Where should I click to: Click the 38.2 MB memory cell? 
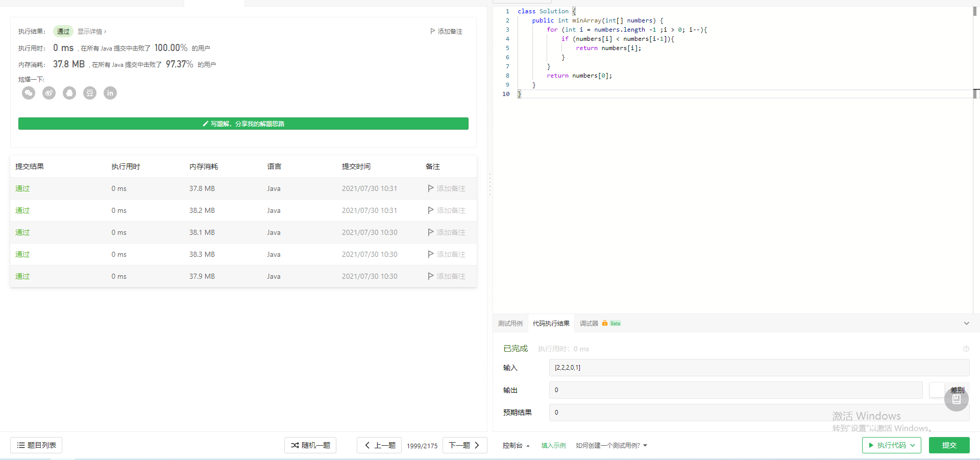(x=202, y=210)
